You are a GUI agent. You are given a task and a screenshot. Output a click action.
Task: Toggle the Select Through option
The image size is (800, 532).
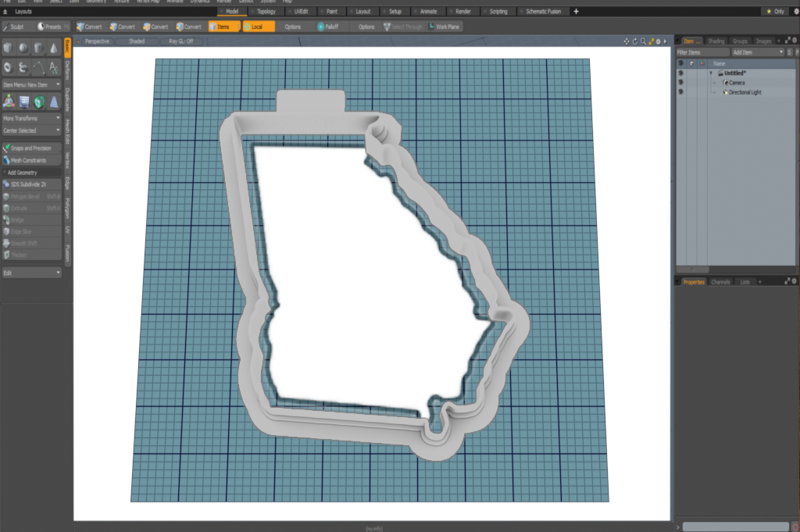point(403,27)
